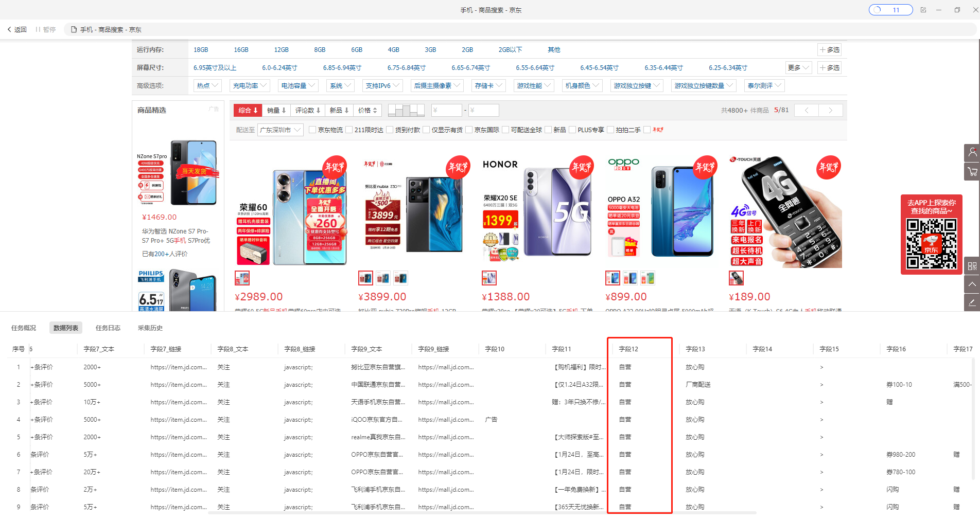
Task: Click the back-to-top arrow sidebar icon
Action: [x=972, y=284]
